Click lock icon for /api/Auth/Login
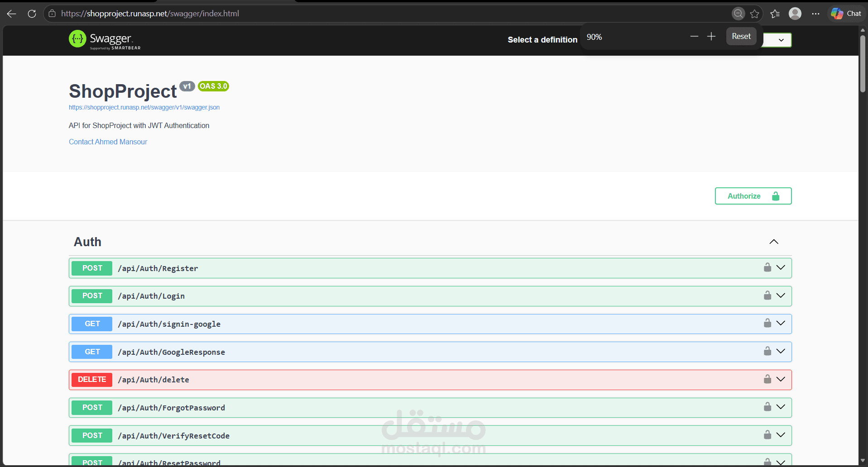868x467 pixels. (767, 295)
